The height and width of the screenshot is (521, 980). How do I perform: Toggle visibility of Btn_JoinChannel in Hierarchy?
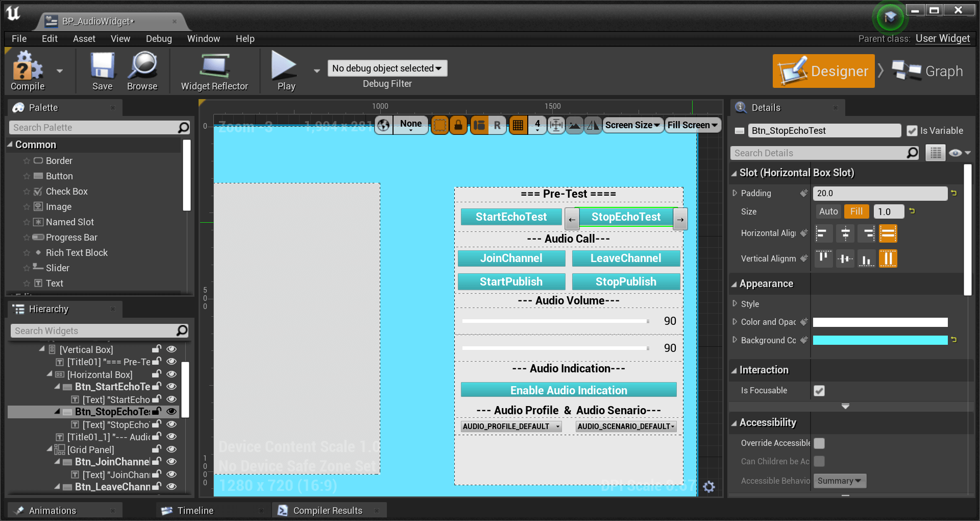[172, 461]
